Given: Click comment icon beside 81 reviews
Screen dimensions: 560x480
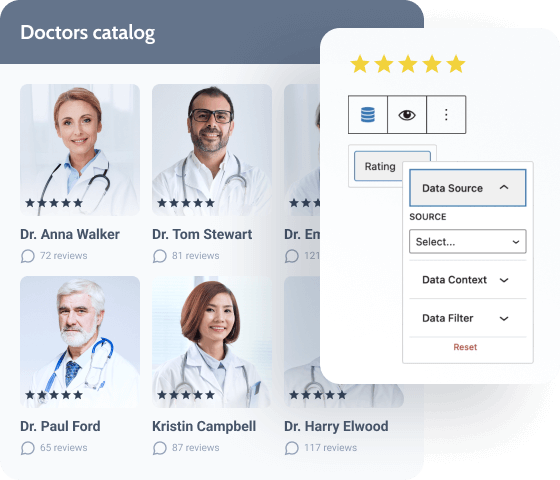Looking at the screenshot, I should point(160,256).
